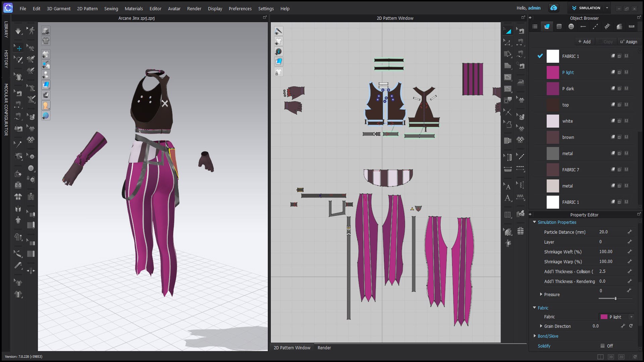Viewport: 644px width, 362px height.
Task: Choose the Polygon pattern tool in 2D toolbar
Action: [x=507, y=54]
